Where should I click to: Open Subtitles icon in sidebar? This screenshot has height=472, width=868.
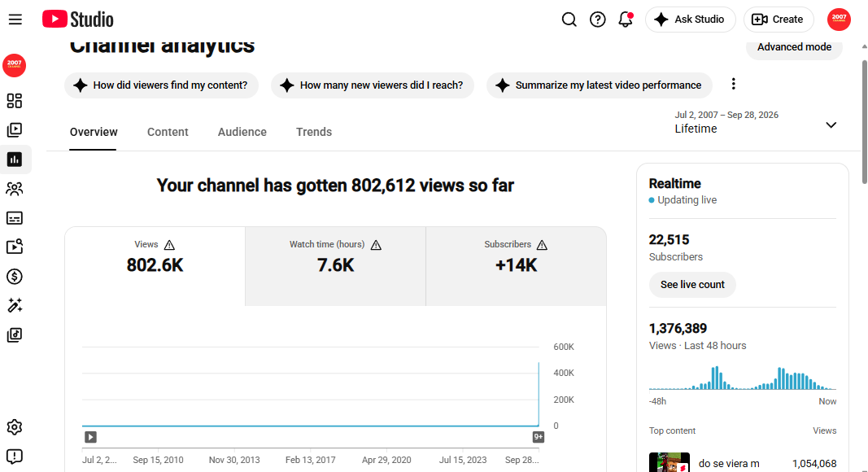click(x=15, y=218)
